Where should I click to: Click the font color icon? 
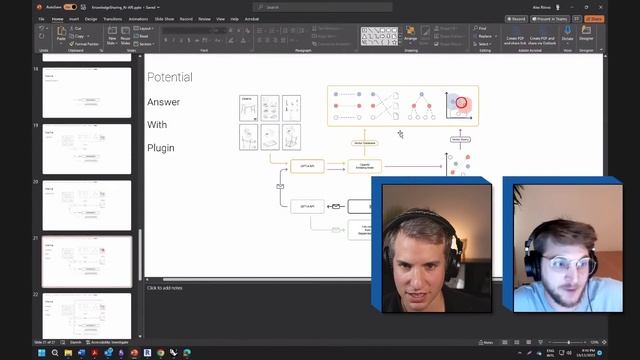pos(243,40)
